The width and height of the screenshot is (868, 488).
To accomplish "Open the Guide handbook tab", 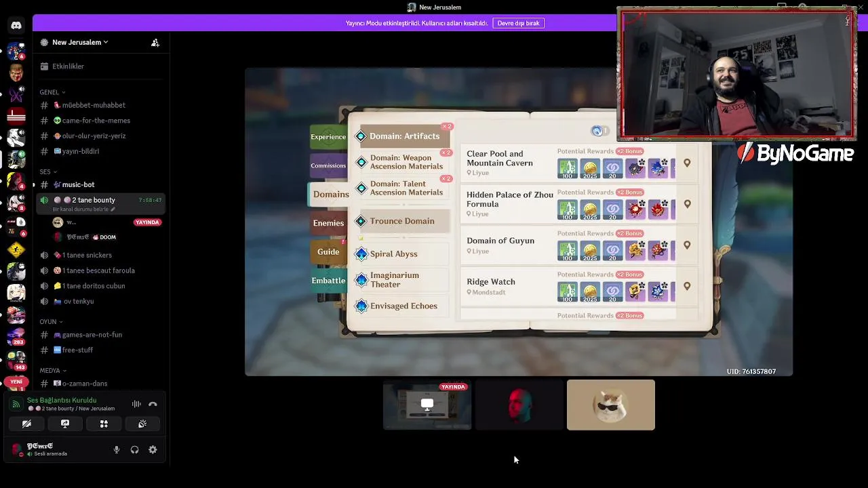I will coord(328,252).
